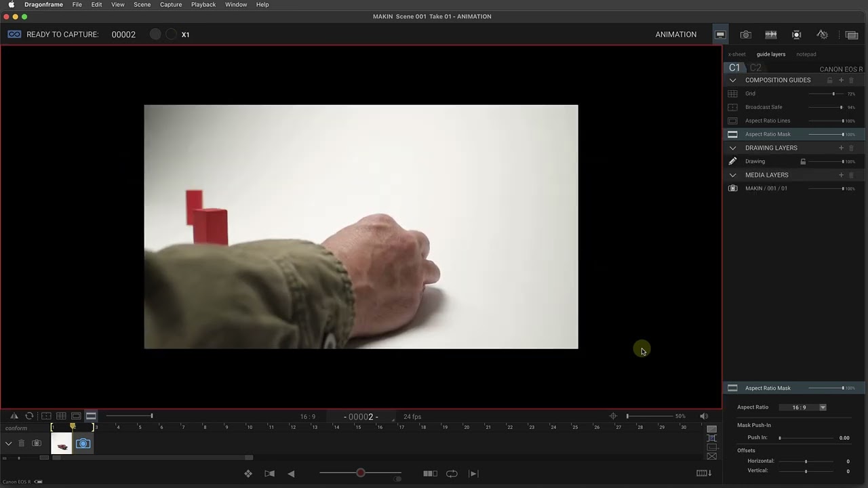Click the timeline horizontal scrollbar
The image size is (868, 488).
pyautogui.click(x=153, y=457)
